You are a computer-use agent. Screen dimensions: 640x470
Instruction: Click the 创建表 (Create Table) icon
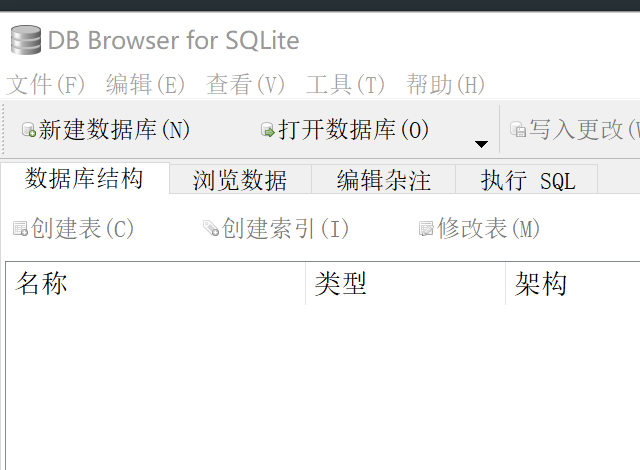pos(20,229)
